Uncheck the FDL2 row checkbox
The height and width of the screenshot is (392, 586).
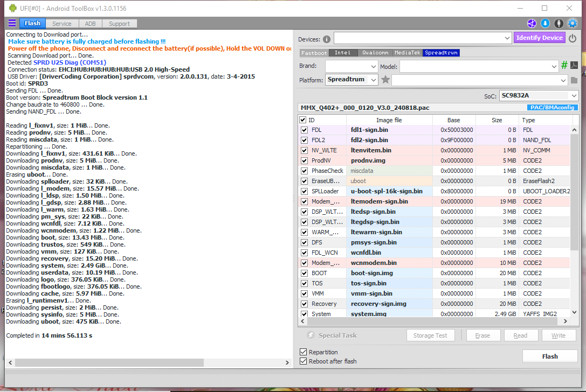304,140
